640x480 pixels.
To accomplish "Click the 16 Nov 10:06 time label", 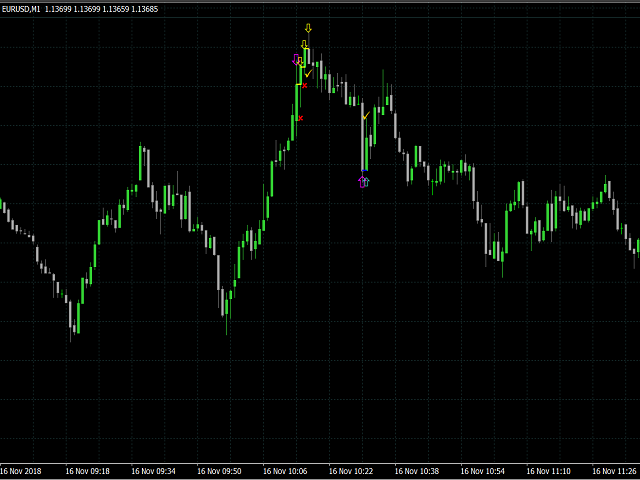I will click(285, 471).
